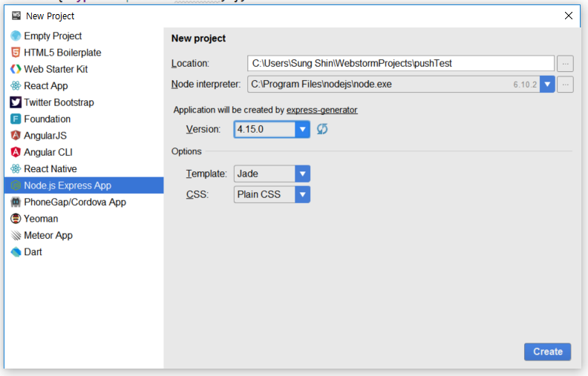
Task: Click the Foundation F icon
Action: [x=16, y=119]
